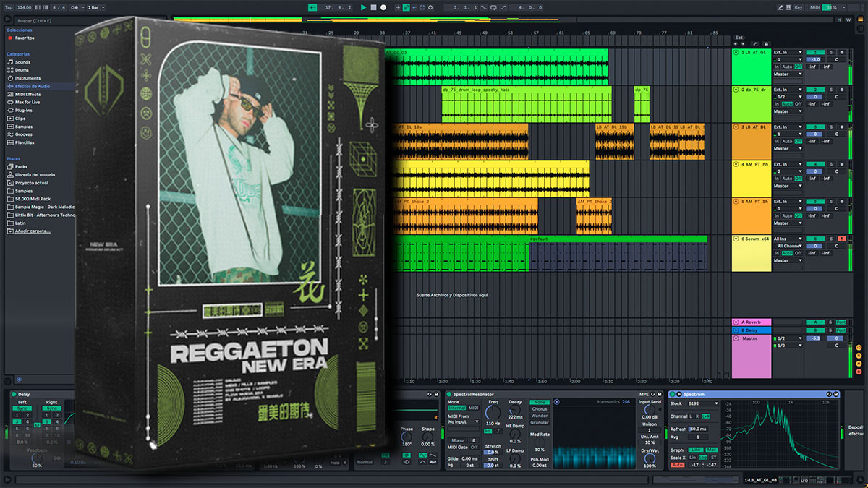This screenshot has height=488, width=868.
Task: Open track 1 Ext. In input dropdown
Action: pyautogui.click(x=788, y=53)
